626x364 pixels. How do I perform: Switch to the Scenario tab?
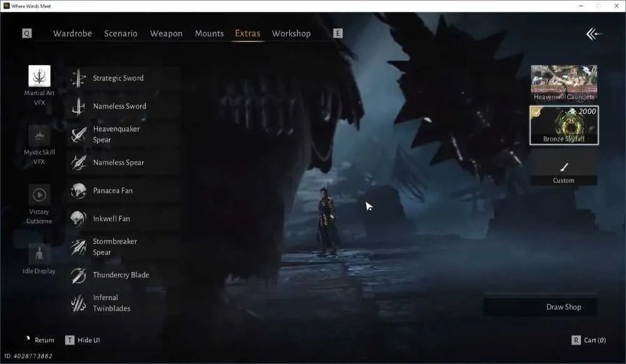coord(121,34)
